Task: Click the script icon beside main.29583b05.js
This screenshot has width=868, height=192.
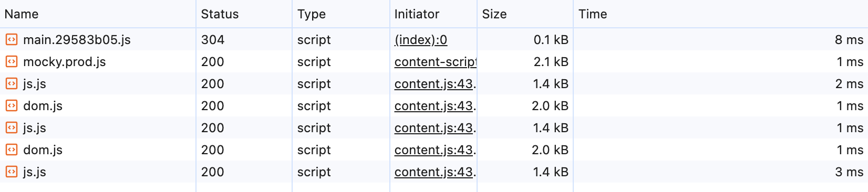Action: [x=12, y=39]
